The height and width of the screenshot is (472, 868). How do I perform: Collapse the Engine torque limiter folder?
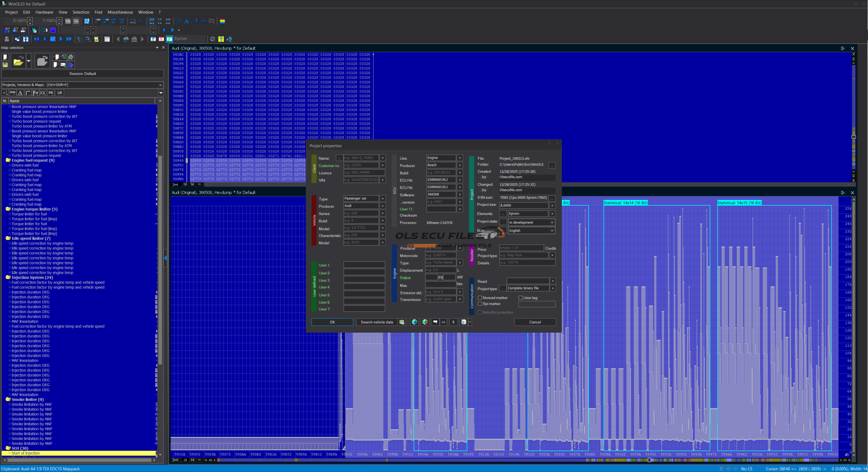pos(8,209)
